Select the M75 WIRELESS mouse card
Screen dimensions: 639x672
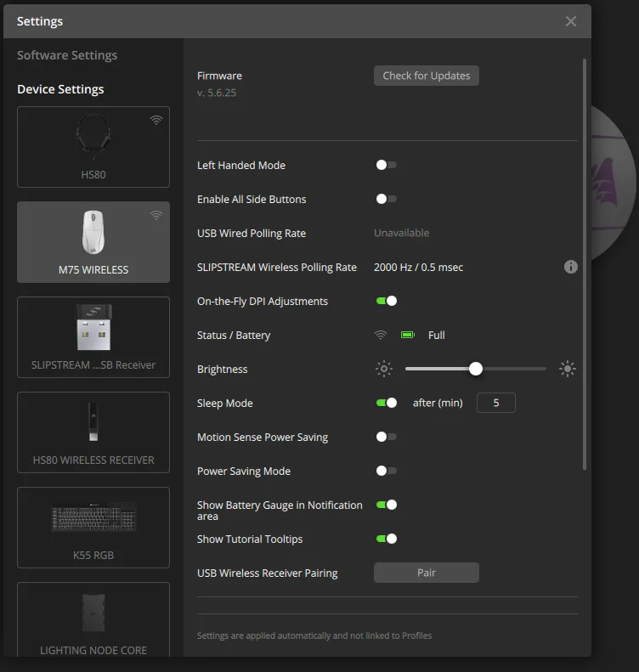93,242
